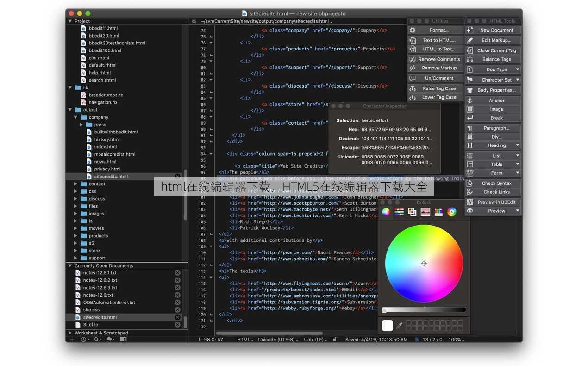
Task: Click the color wheel in the Colors panel
Action: (x=424, y=263)
